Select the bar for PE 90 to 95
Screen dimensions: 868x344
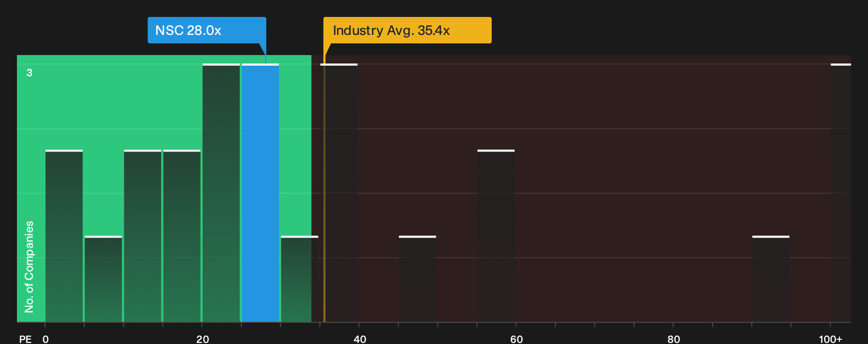[x=771, y=279]
